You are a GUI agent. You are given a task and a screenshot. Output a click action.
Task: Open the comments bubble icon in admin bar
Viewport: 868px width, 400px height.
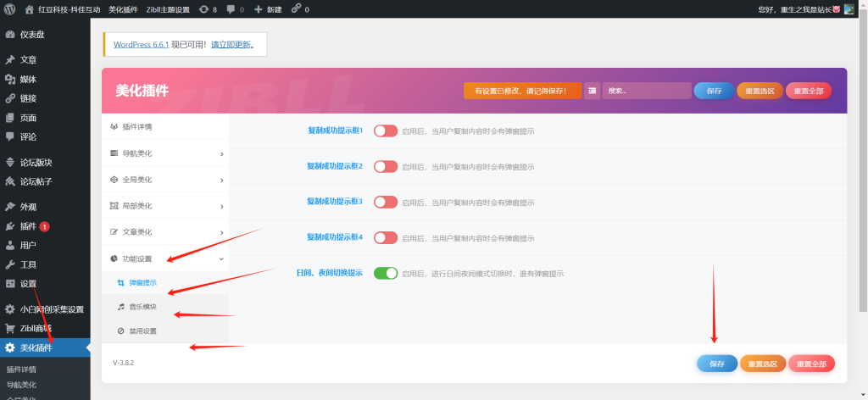click(x=231, y=8)
